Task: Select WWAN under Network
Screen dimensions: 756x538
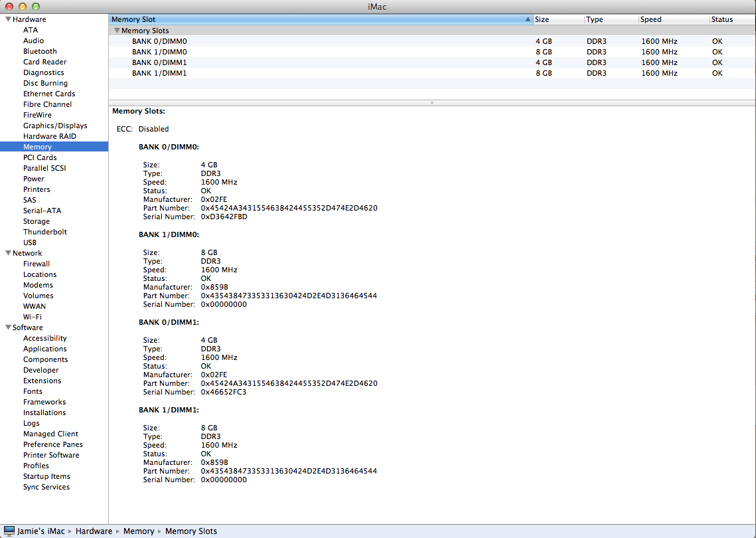Action: (35, 306)
